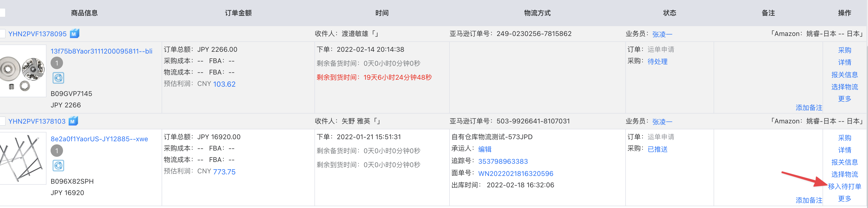
Task: Click 编辑 next to 承运人
Action: 485,149
